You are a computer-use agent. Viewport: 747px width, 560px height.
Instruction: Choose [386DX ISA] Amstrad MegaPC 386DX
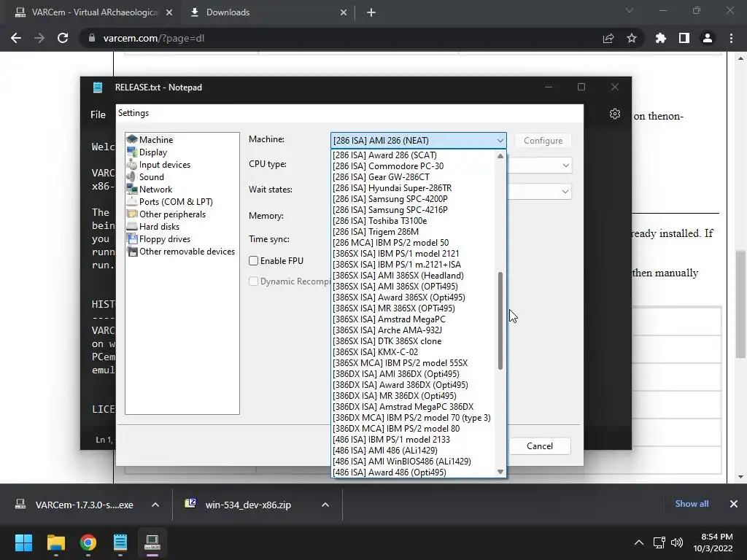coord(414,407)
